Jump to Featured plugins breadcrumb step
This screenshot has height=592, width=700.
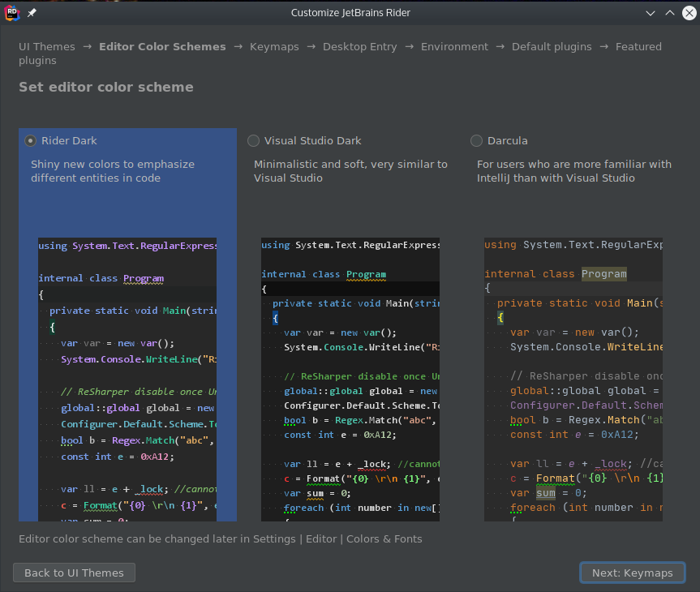pyautogui.click(x=638, y=47)
